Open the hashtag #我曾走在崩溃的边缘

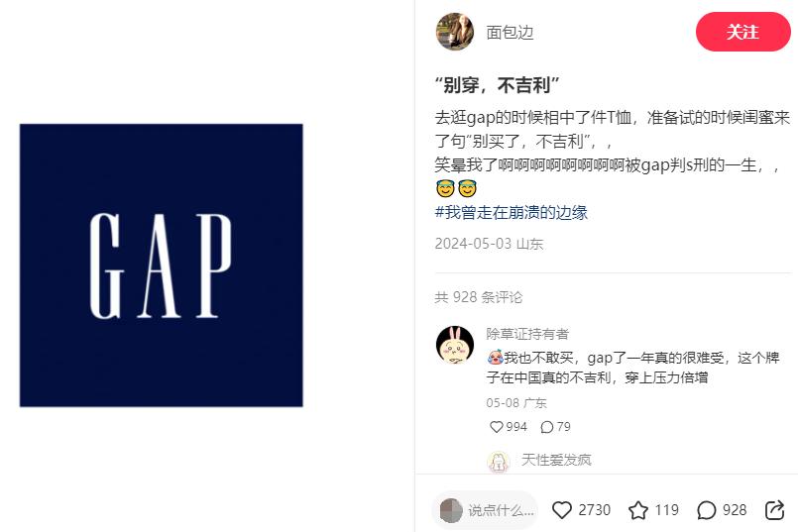click(x=511, y=212)
